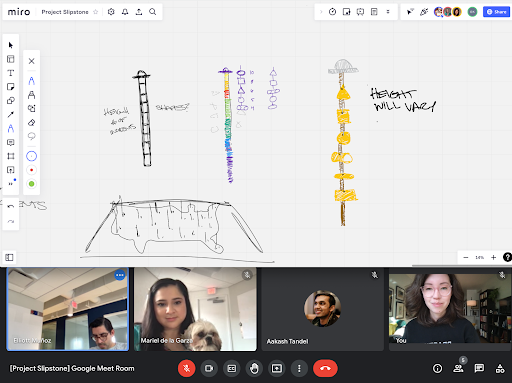Open board notifications bell

(125, 12)
